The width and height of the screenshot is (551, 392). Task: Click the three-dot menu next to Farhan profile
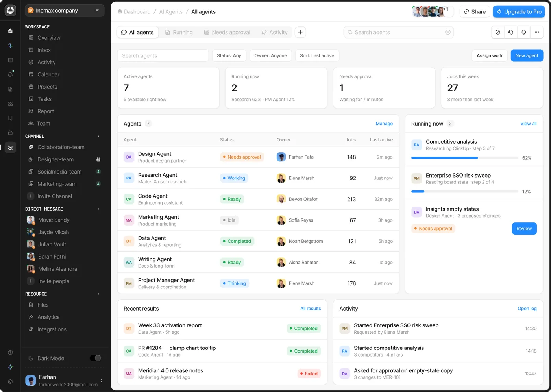[102, 381]
